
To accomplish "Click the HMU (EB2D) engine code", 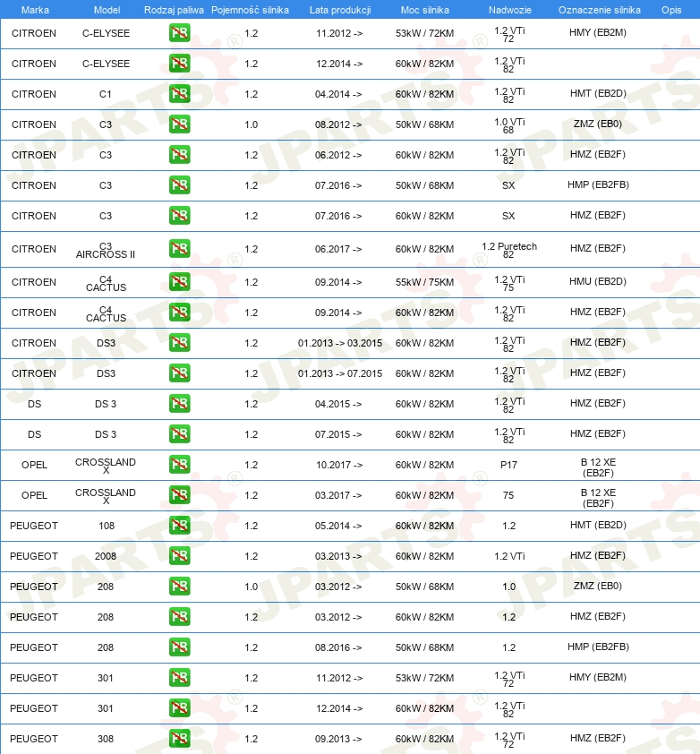I will point(598,281).
